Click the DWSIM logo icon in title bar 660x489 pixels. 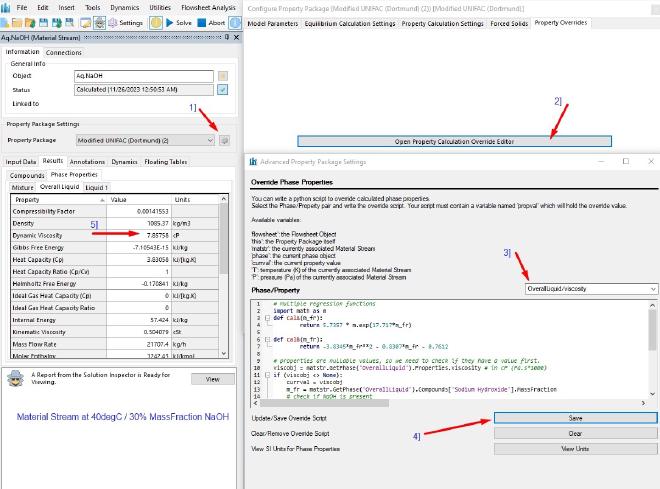click(x=7, y=7)
